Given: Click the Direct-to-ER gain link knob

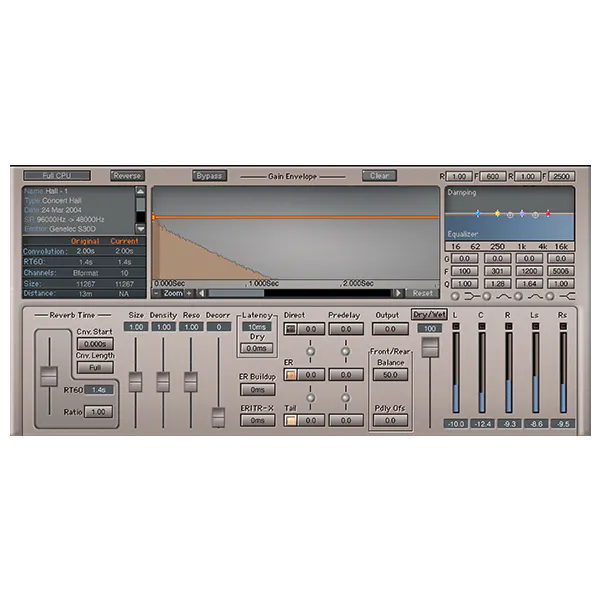Looking at the screenshot, I should [311, 351].
